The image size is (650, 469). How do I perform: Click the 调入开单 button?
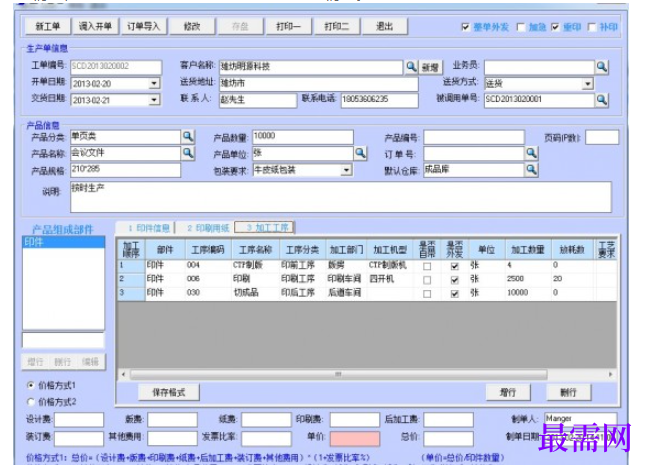(x=95, y=27)
